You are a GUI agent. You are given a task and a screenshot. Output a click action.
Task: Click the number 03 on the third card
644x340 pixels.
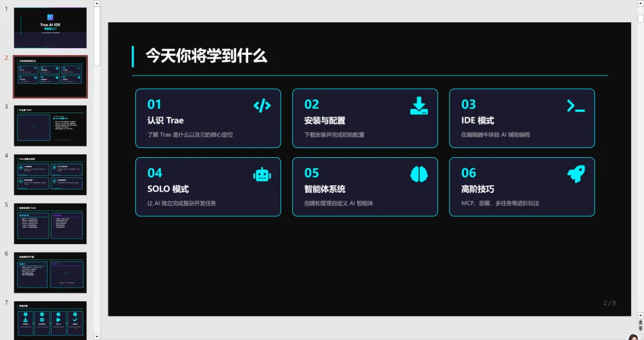468,105
